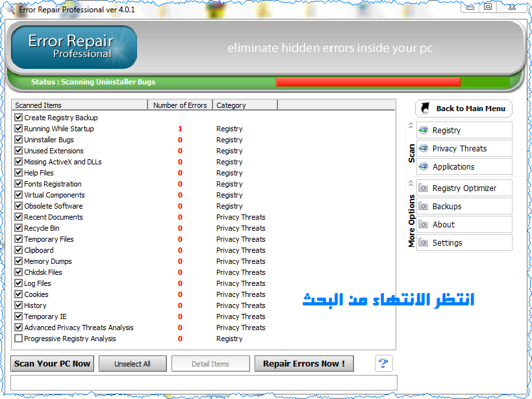The height and width of the screenshot is (399, 532).
Task: Click Repair Errors Now button
Action: (x=304, y=363)
